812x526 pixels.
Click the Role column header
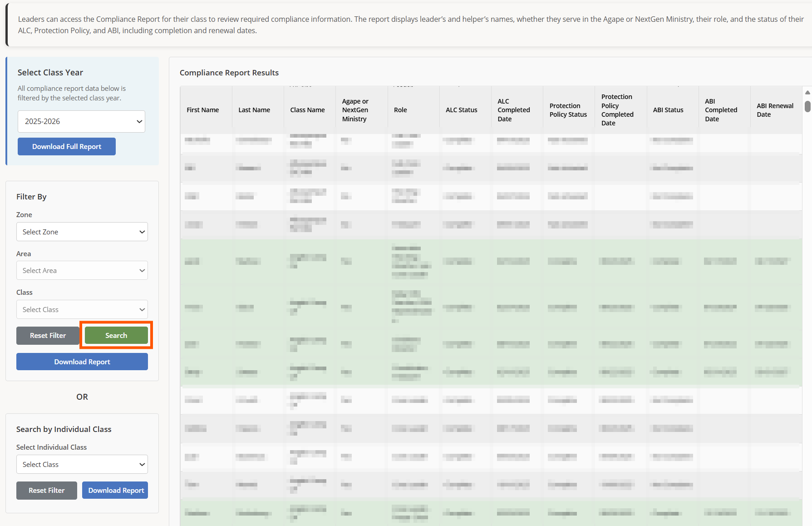click(400, 110)
